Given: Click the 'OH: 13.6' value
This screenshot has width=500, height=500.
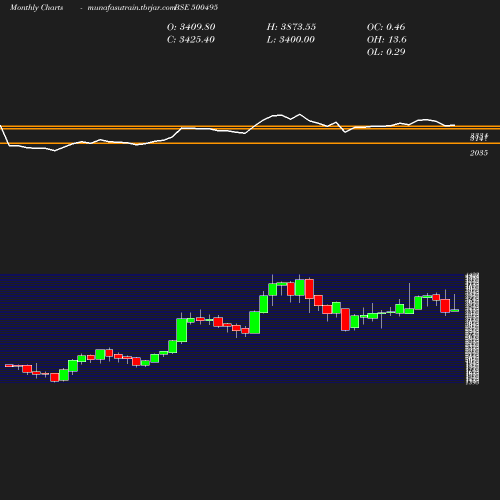Looking at the screenshot, I should click(x=387, y=40).
